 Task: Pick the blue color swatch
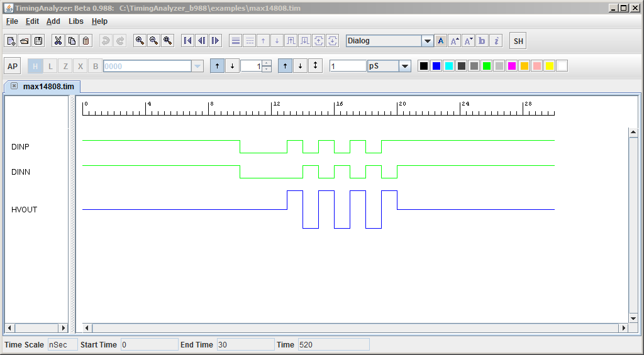pos(436,66)
